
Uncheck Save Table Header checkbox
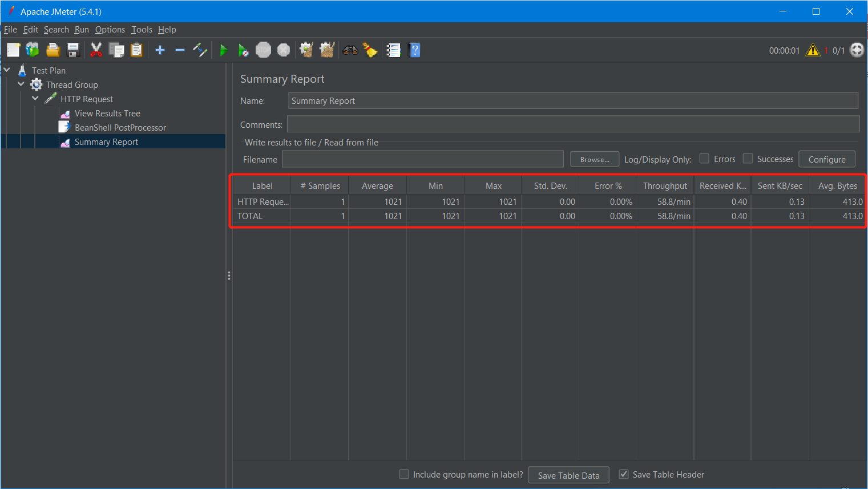pyautogui.click(x=624, y=474)
